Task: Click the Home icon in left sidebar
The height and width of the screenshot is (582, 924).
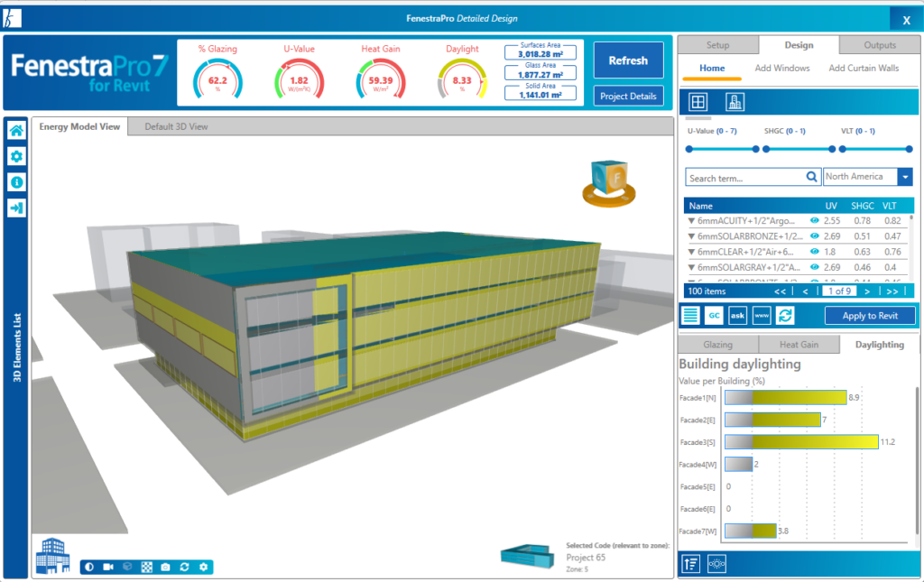Action: pyautogui.click(x=16, y=130)
